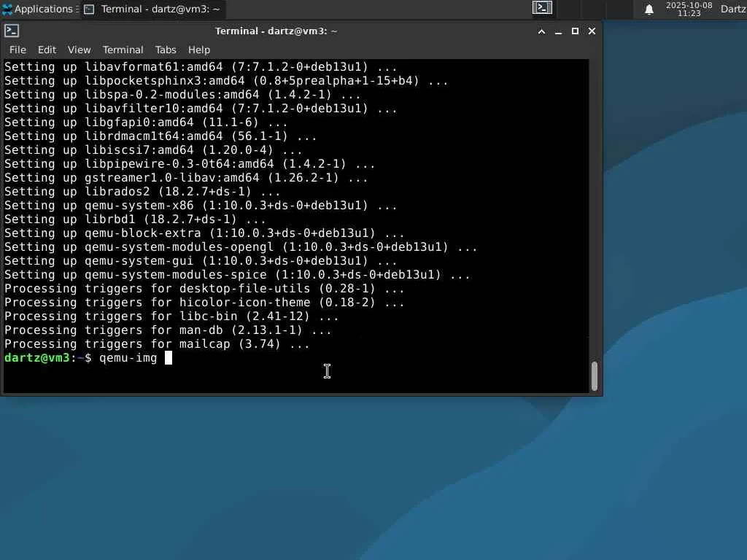
Task: Open the File menu
Action: [18, 50]
